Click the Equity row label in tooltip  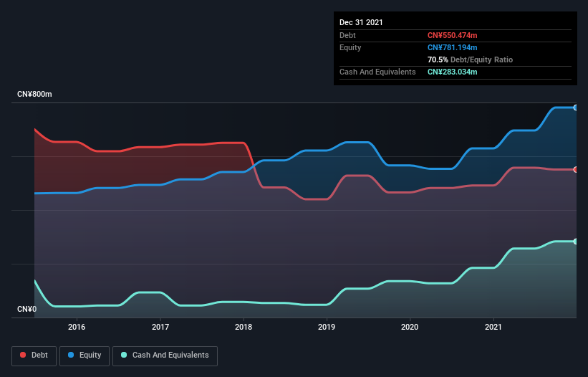(x=350, y=47)
